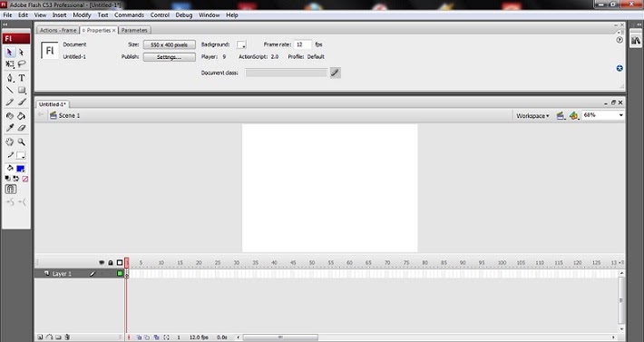
Task: Click the Edit class definition pencil icon
Action: [x=336, y=73]
